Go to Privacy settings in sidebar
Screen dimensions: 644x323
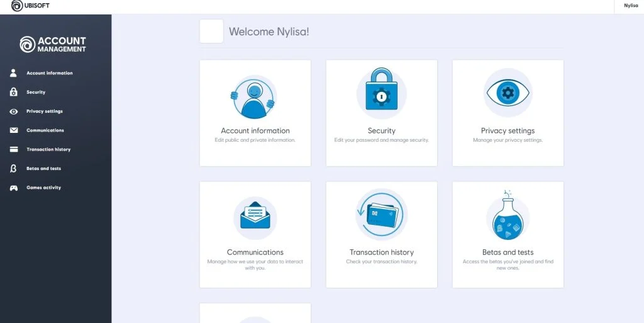point(45,111)
